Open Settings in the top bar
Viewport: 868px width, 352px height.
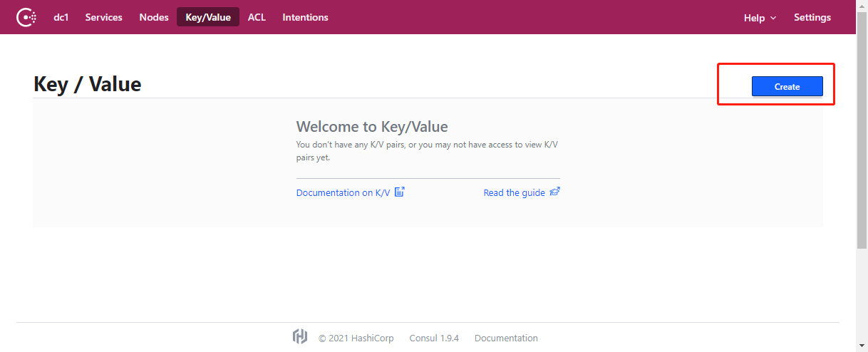(812, 17)
